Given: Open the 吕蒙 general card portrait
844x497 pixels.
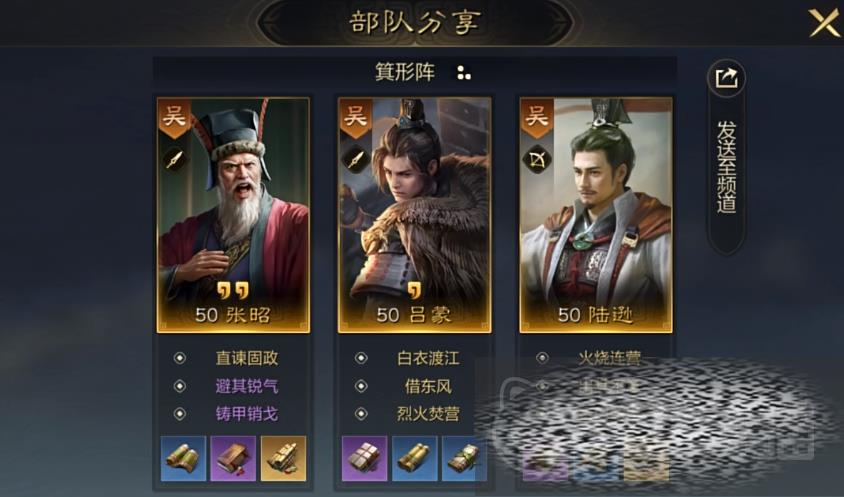Looking at the screenshot, I should click(x=414, y=215).
